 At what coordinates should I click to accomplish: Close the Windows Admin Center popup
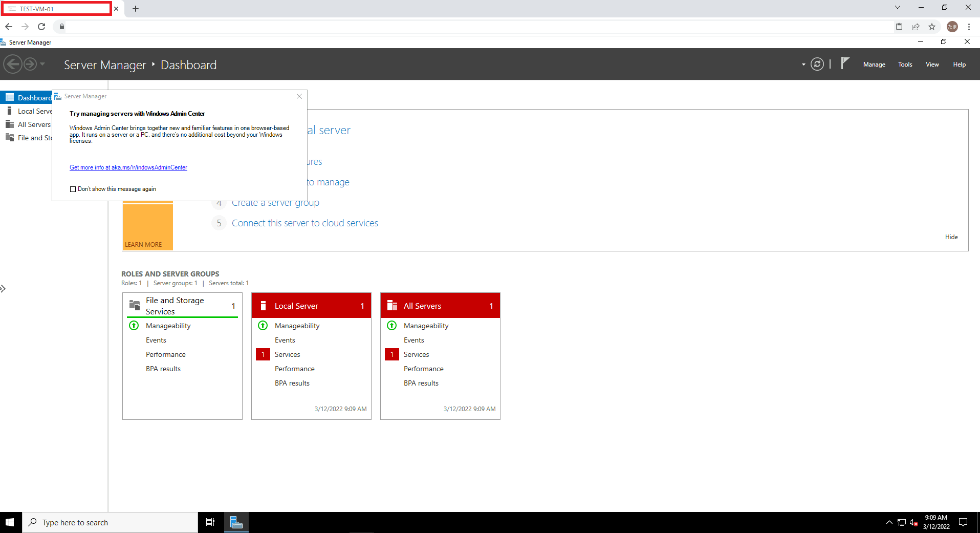(299, 96)
